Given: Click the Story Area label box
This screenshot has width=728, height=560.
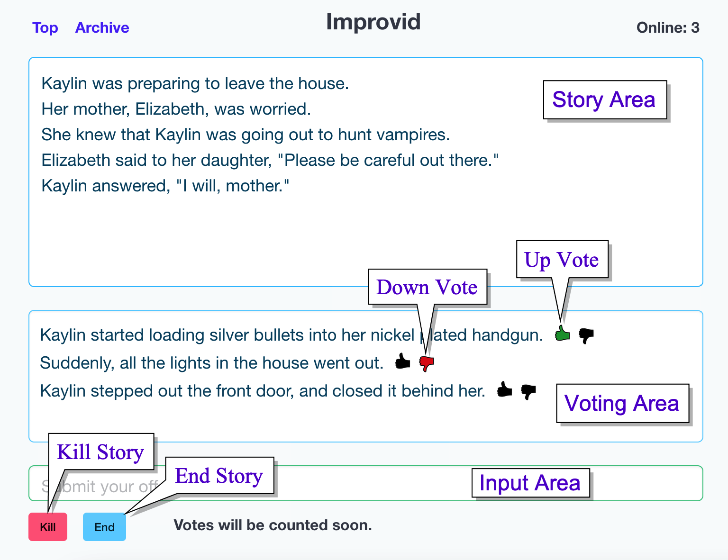Looking at the screenshot, I should pyautogui.click(x=604, y=99).
